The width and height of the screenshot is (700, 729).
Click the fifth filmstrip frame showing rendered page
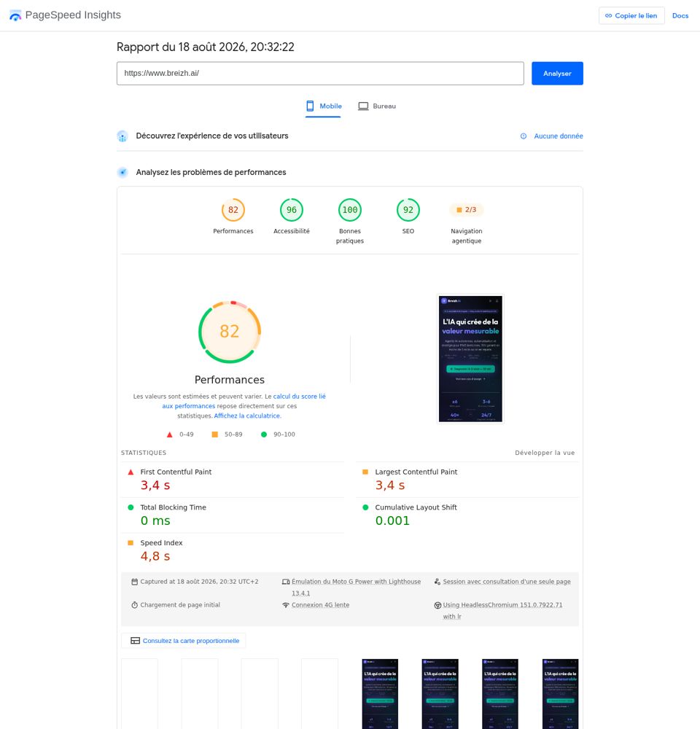pos(380,694)
